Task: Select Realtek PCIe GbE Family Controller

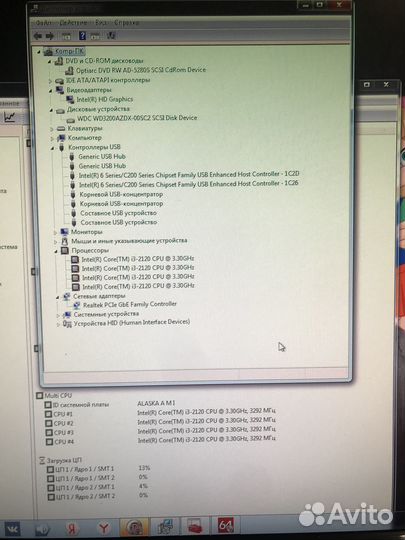Action: [x=130, y=304]
